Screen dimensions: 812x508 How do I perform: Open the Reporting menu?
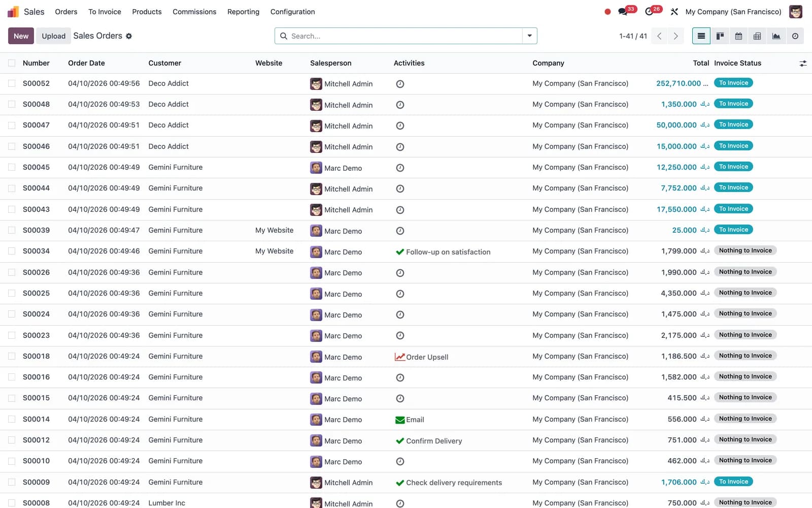pos(243,12)
